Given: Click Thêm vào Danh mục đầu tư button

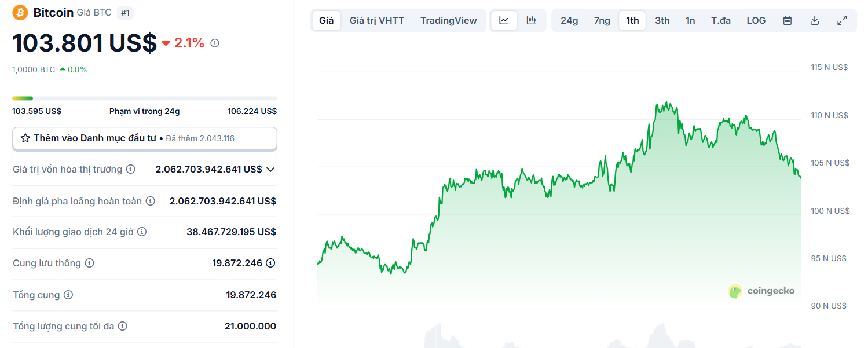Looking at the screenshot, I should click(145, 138).
